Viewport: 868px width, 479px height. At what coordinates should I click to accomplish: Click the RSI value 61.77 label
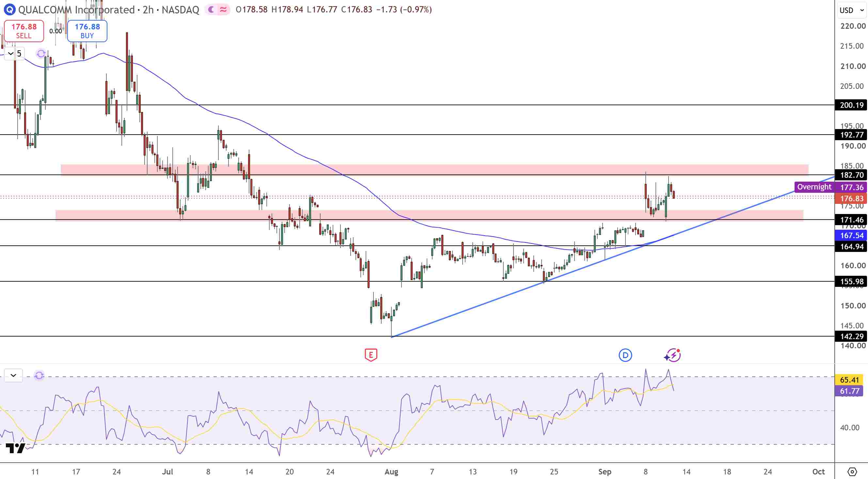(x=849, y=391)
